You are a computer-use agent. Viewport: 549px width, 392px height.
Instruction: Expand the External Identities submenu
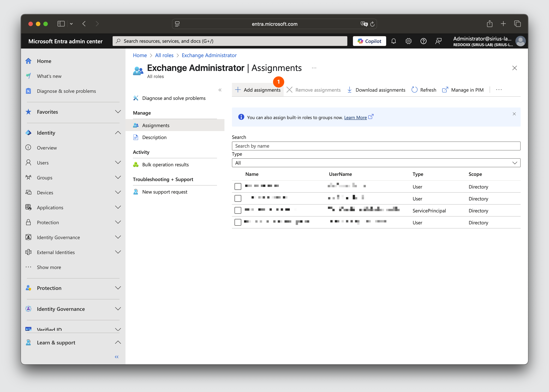point(118,252)
